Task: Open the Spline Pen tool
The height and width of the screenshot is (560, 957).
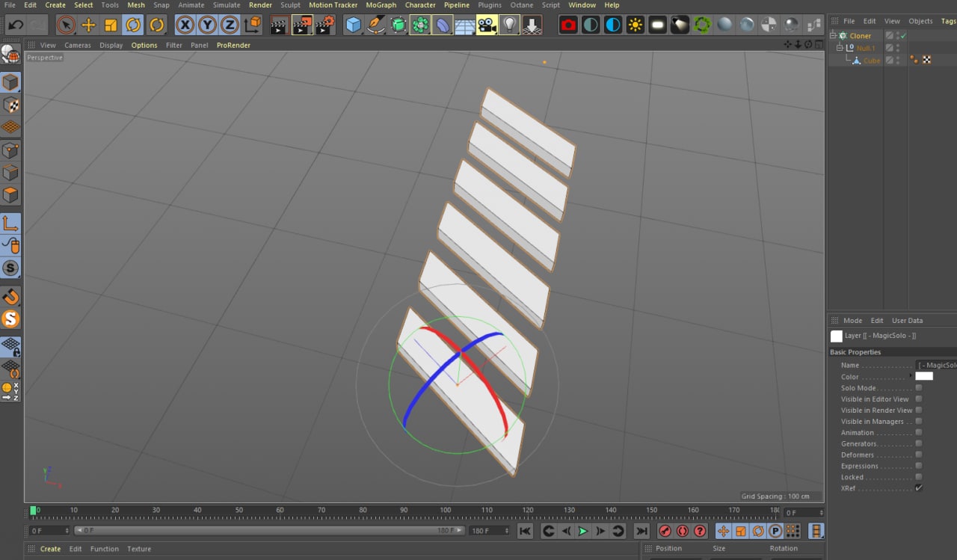Action: 375,25
